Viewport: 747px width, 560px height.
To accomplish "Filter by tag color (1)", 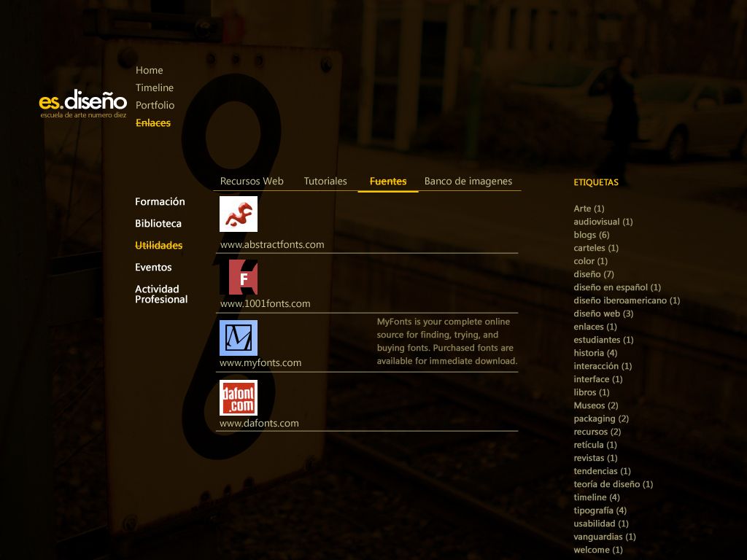I will pos(591,261).
